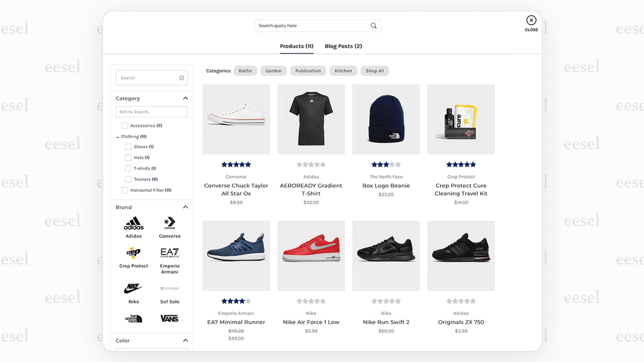Filter by the Nike swoosh logo

[133, 288]
